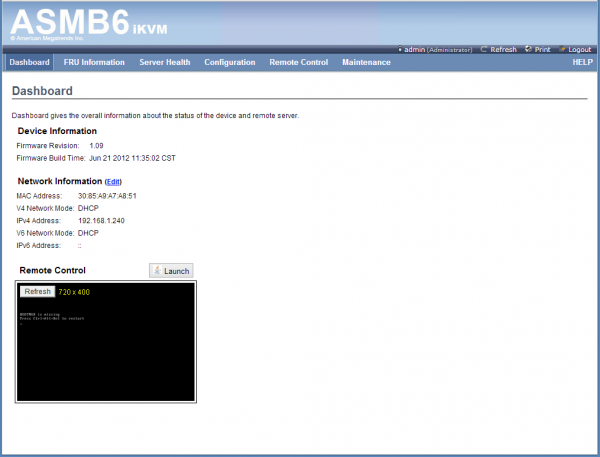
Task: Select the firmware revision 1.09 value
Action: [x=96, y=145]
